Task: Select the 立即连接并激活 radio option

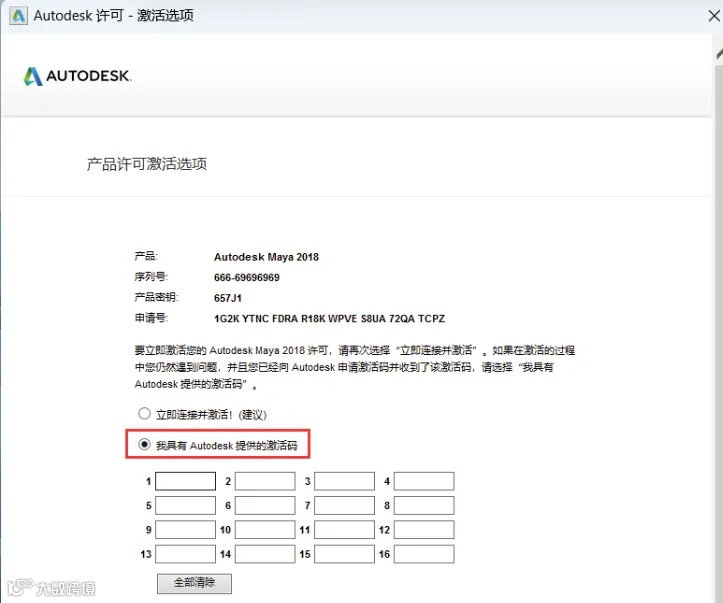Action: (x=144, y=414)
